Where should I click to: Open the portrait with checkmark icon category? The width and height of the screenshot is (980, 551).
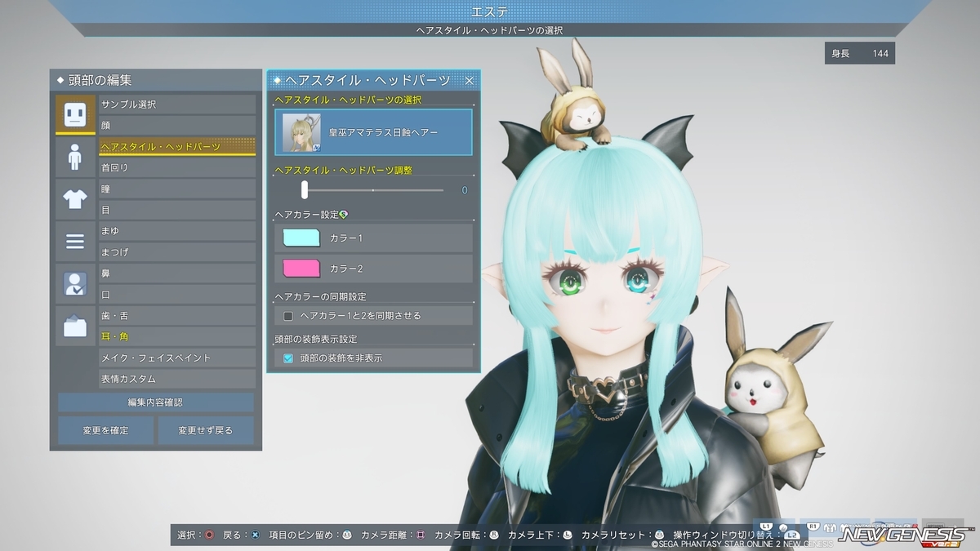click(75, 284)
